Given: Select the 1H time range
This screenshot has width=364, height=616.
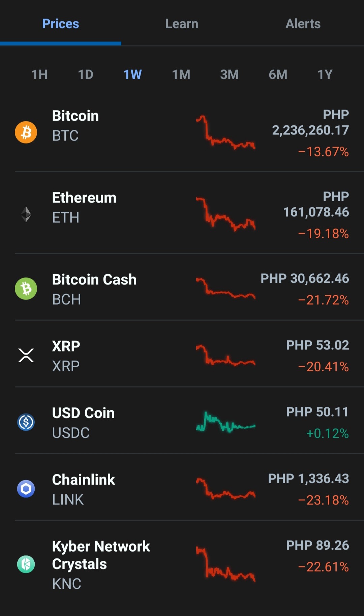Looking at the screenshot, I should (39, 74).
